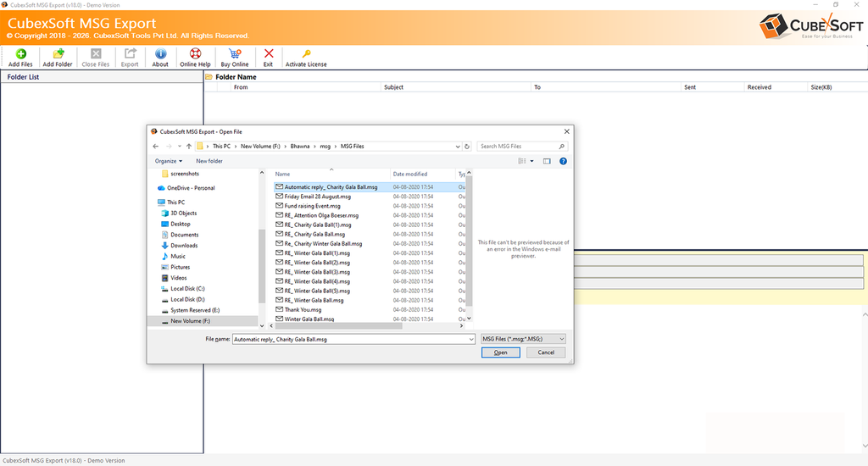This screenshot has width=868, height=466.
Task: Click the Subject column header in main window
Action: coord(455,87)
